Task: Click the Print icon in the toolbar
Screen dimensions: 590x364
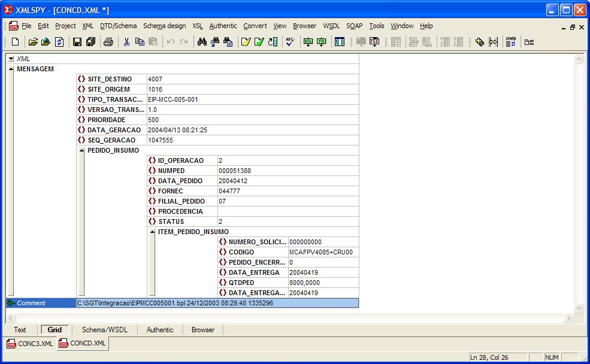Action: [108, 42]
